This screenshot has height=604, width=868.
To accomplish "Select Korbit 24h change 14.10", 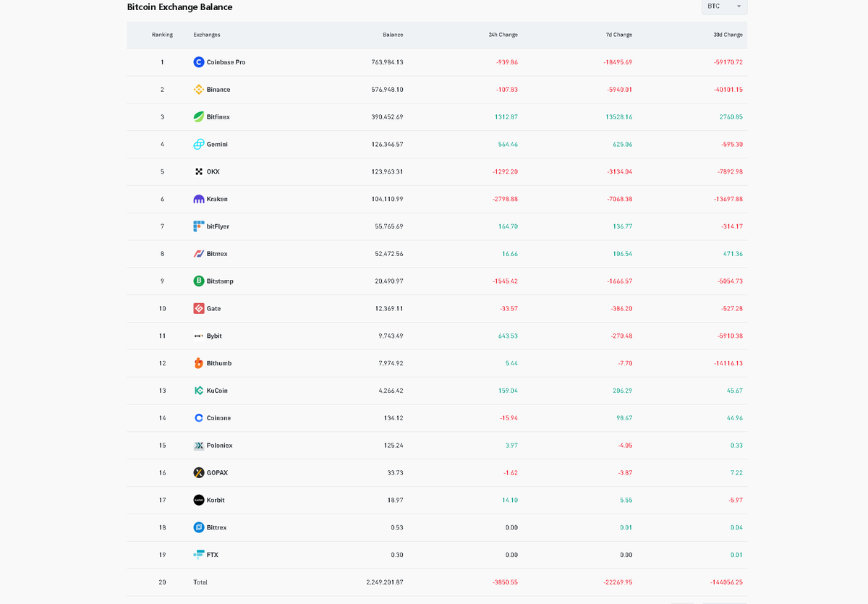I will 510,500.
